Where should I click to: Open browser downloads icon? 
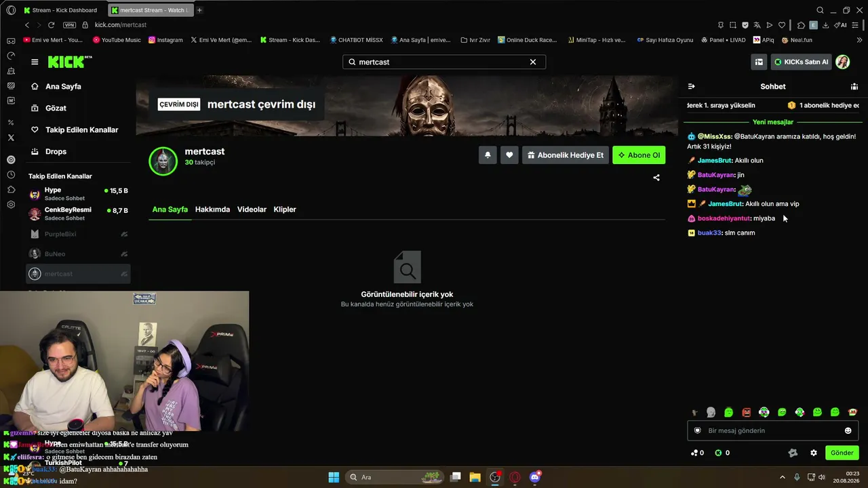[825, 25]
